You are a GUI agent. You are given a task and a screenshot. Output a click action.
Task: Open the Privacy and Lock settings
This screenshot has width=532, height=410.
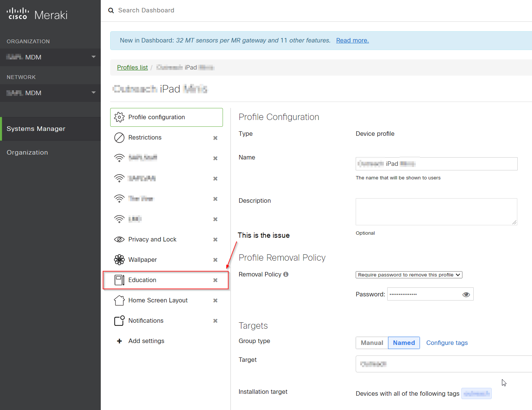tap(152, 239)
